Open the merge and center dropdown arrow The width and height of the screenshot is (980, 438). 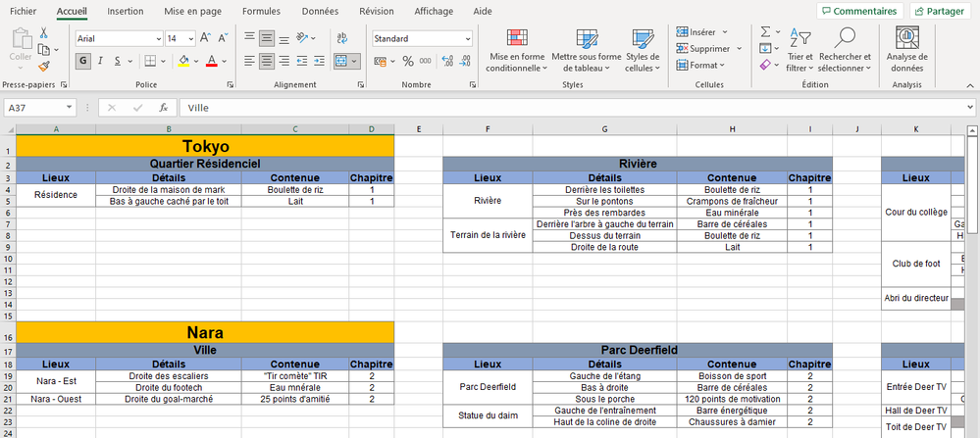355,61
